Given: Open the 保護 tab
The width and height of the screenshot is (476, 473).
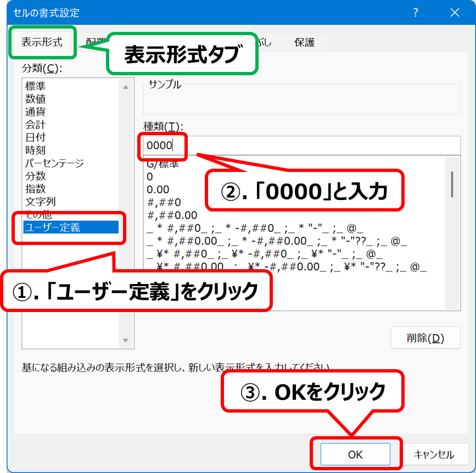Looking at the screenshot, I should [x=304, y=42].
